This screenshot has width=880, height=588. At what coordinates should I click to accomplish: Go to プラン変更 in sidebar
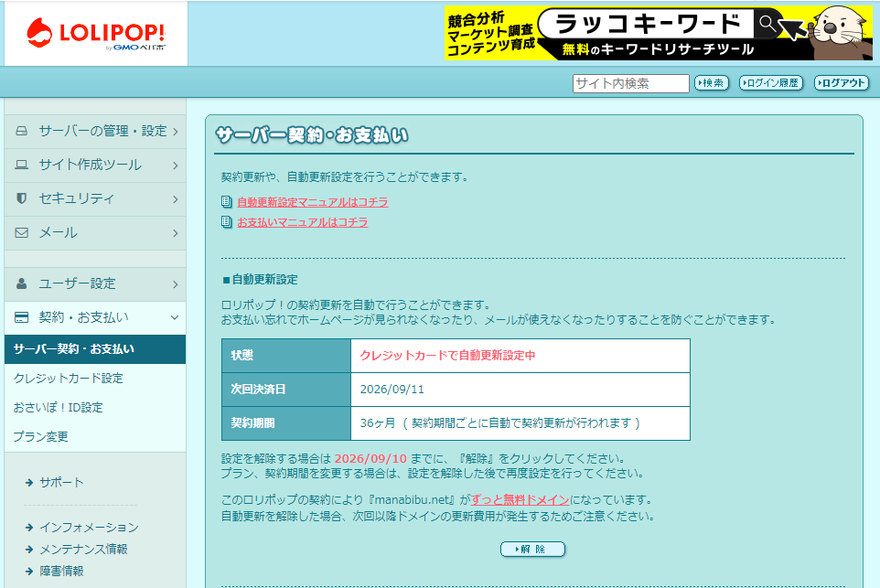pos(41,436)
